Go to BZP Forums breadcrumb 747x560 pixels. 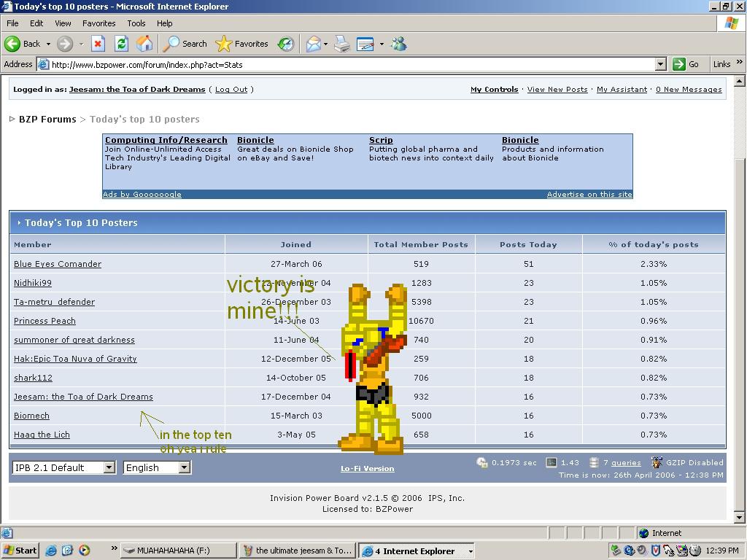(x=47, y=119)
